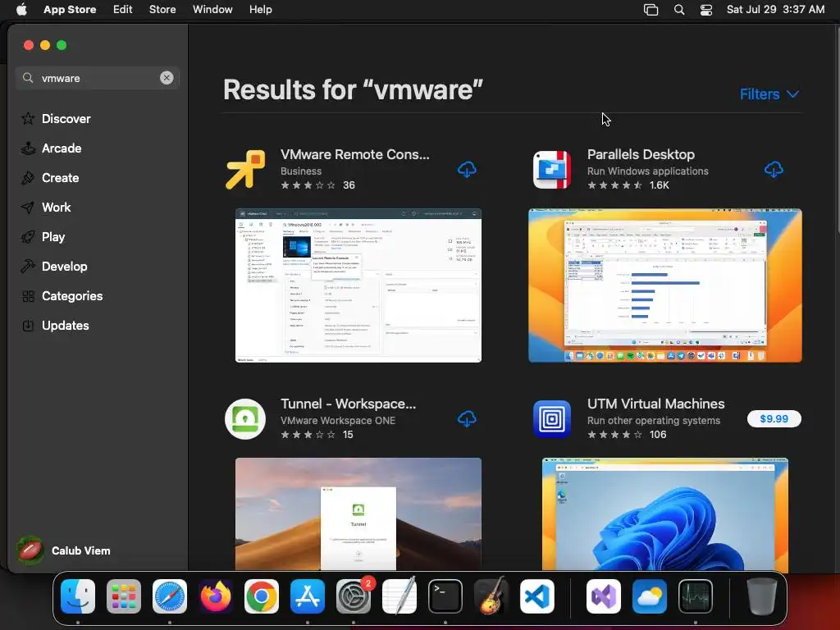Click UTM Virtual Machines 106 rating
This screenshot has width=840, height=630.
pyautogui.click(x=627, y=435)
